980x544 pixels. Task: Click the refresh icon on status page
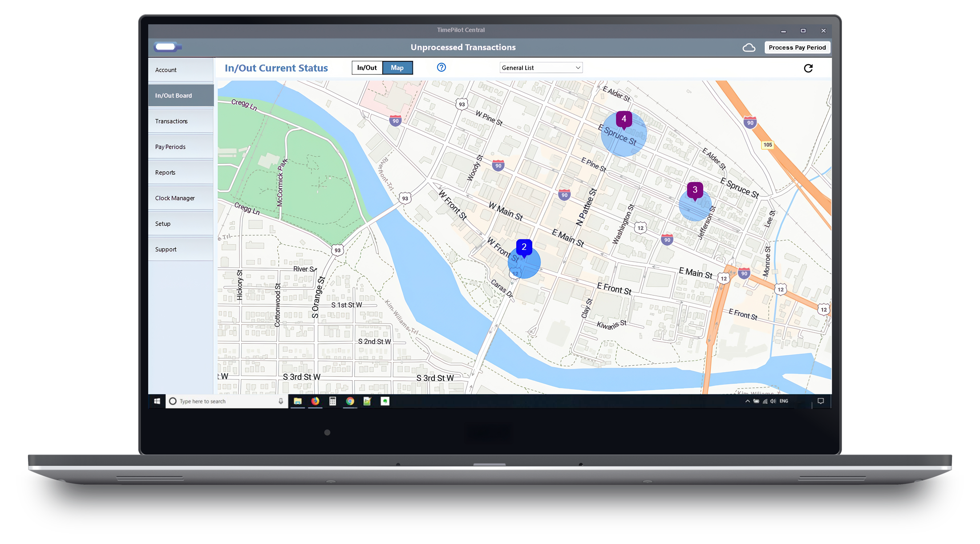click(x=808, y=68)
